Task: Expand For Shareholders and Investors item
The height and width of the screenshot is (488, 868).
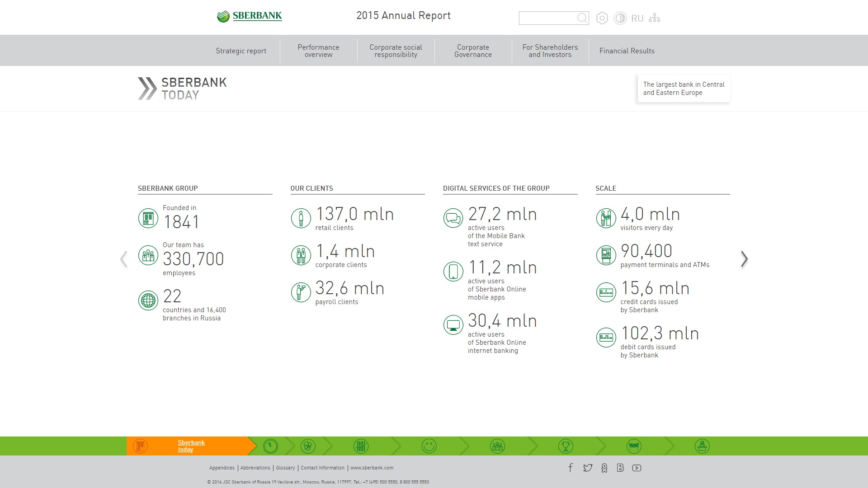Action: coord(550,51)
